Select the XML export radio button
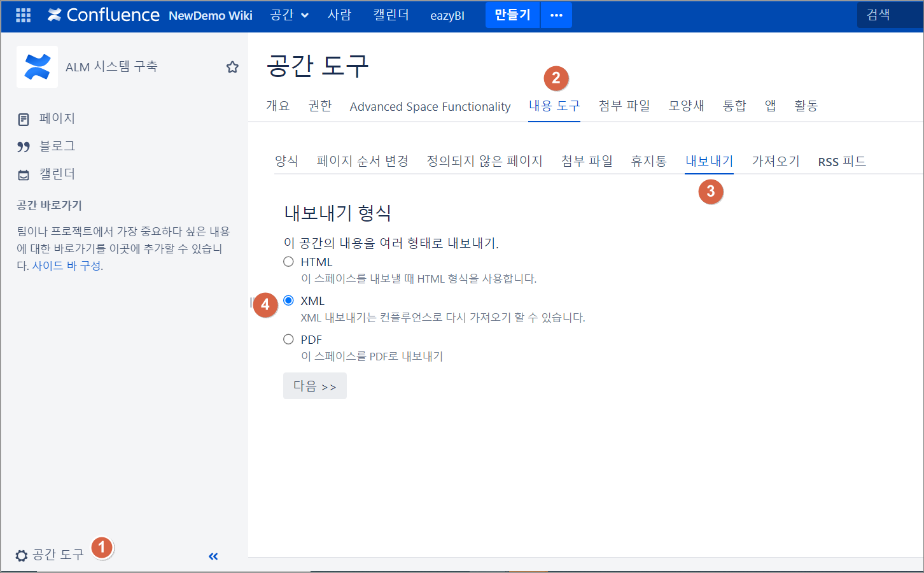The width and height of the screenshot is (924, 573). click(288, 301)
